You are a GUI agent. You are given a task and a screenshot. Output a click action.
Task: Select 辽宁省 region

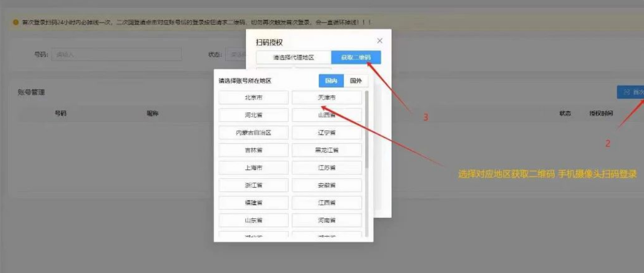pos(327,132)
